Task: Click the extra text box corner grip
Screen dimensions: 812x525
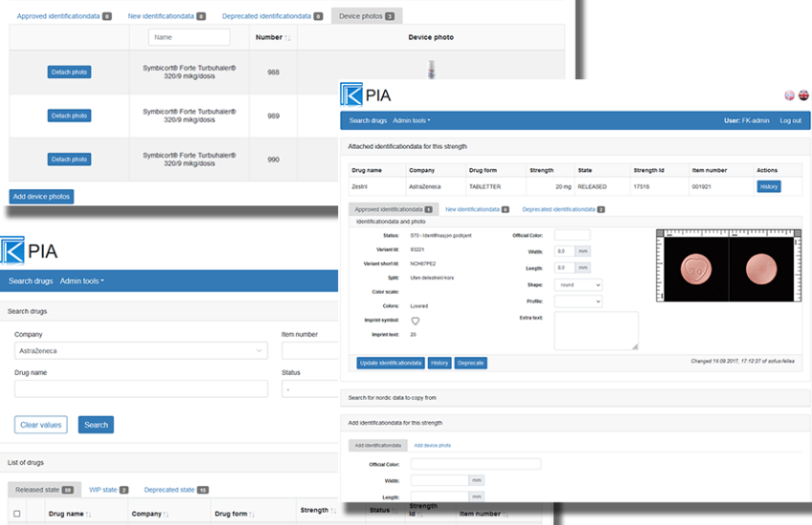Action: [x=635, y=346]
